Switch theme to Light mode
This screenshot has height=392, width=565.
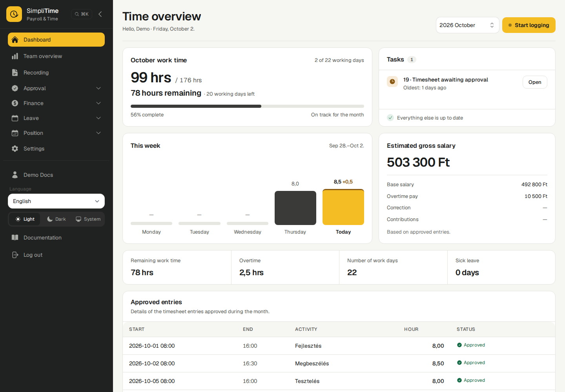(25, 219)
